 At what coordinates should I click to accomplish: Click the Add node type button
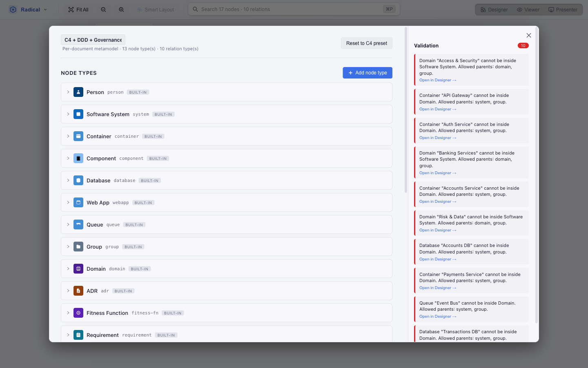pyautogui.click(x=367, y=73)
